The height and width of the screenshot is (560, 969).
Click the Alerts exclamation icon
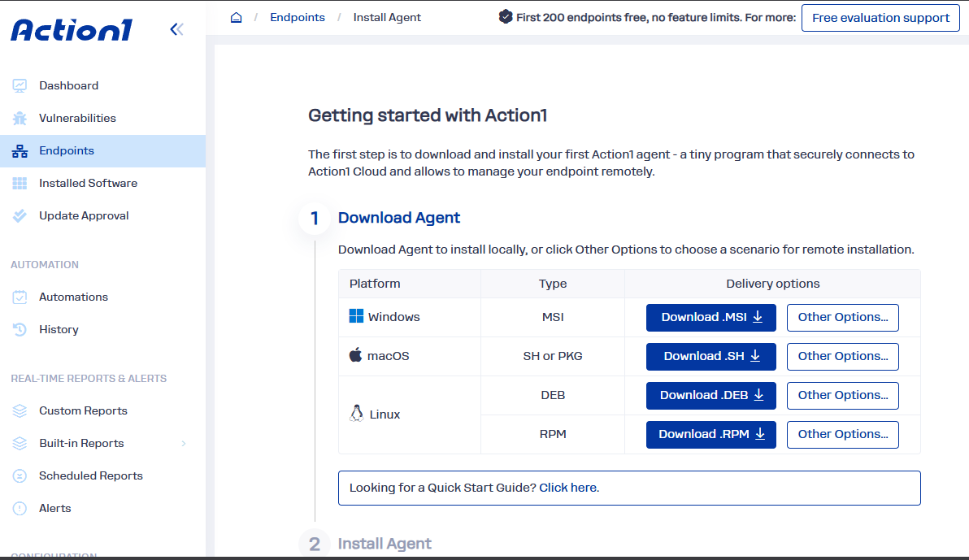(20, 508)
